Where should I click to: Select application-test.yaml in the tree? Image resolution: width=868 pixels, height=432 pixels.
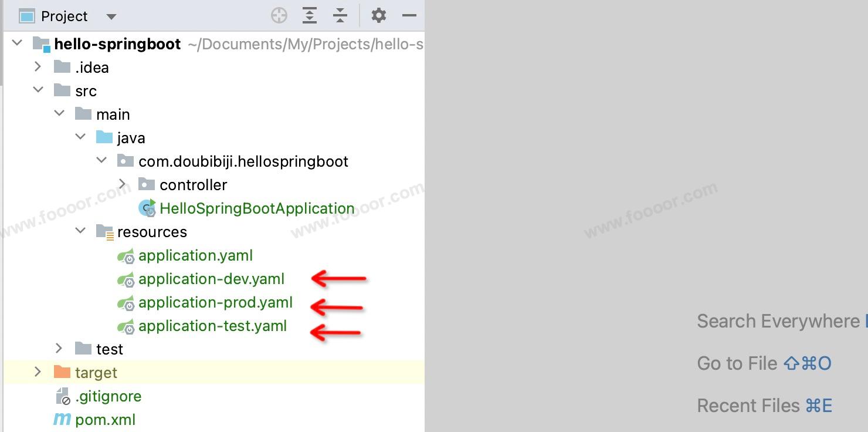coord(212,326)
